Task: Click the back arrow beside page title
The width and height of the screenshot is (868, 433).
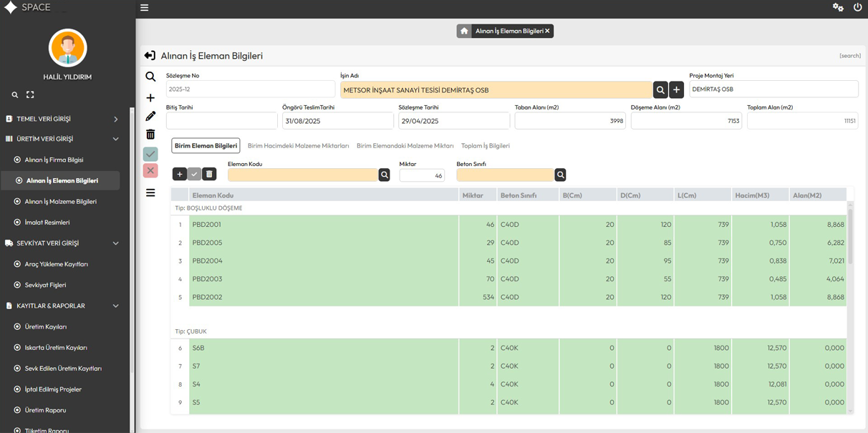Action: click(x=150, y=56)
